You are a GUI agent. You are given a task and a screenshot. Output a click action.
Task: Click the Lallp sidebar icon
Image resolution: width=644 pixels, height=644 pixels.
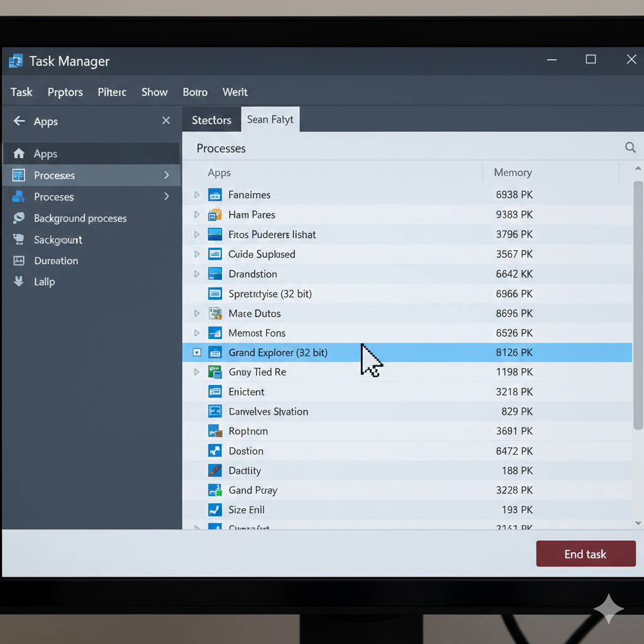pos(18,282)
